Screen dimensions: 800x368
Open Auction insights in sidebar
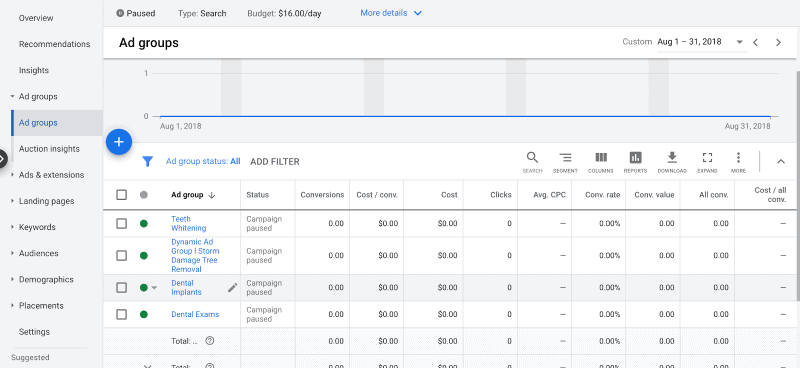click(x=49, y=149)
